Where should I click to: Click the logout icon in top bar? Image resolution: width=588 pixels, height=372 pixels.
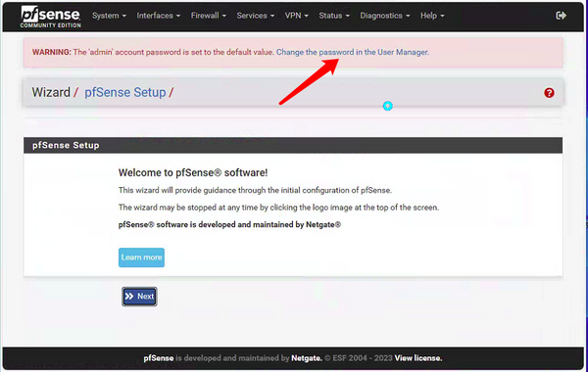tap(561, 16)
